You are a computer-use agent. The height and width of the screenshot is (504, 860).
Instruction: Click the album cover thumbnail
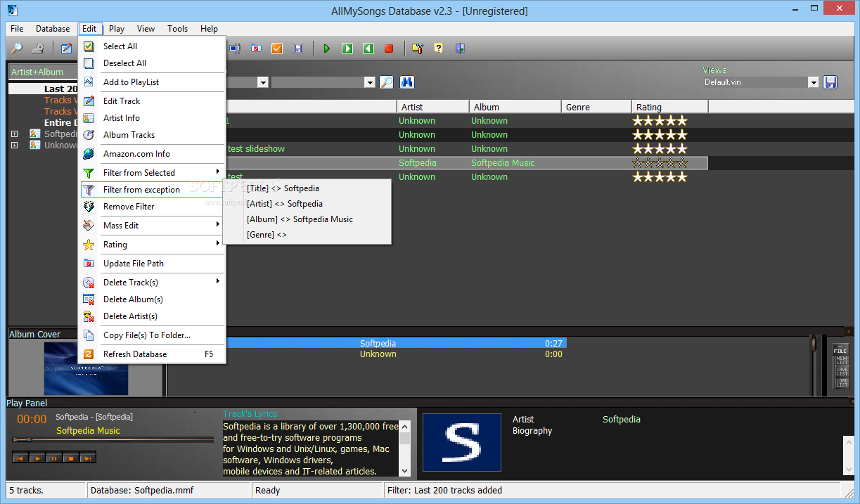click(x=86, y=368)
